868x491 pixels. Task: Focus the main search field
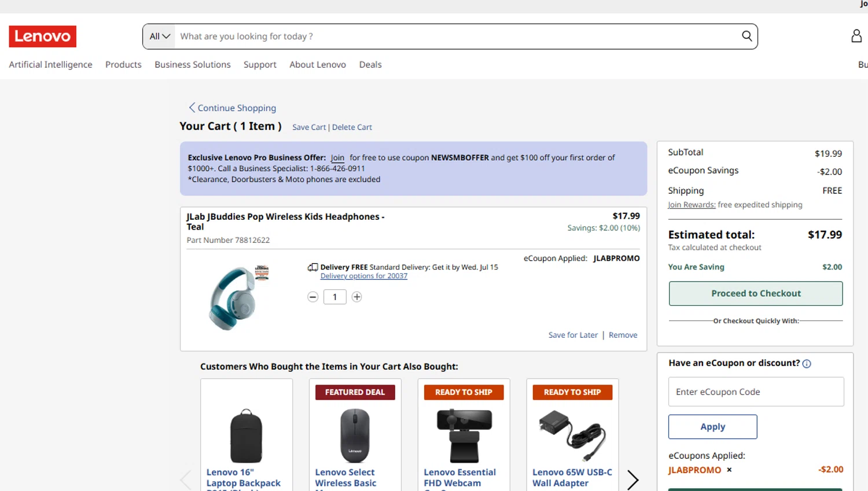457,36
